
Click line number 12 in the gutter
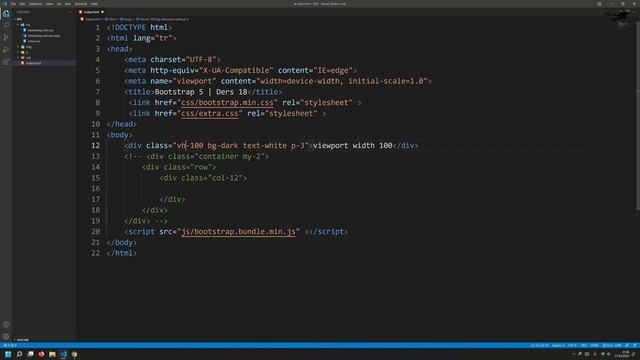point(96,146)
